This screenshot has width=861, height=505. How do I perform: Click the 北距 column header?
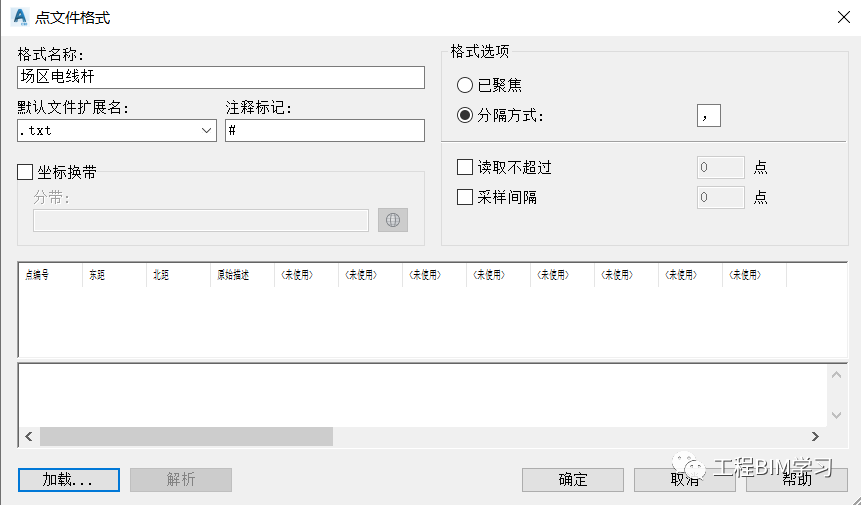tap(178, 275)
